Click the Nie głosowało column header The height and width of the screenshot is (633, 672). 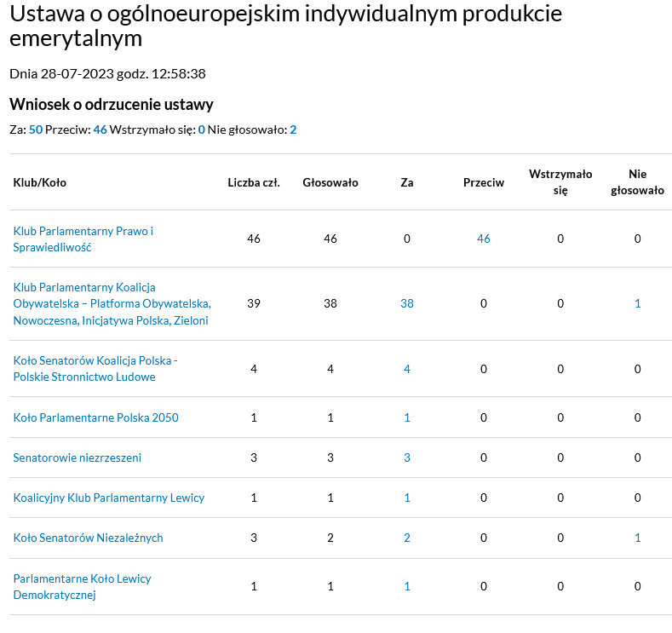(x=638, y=182)
